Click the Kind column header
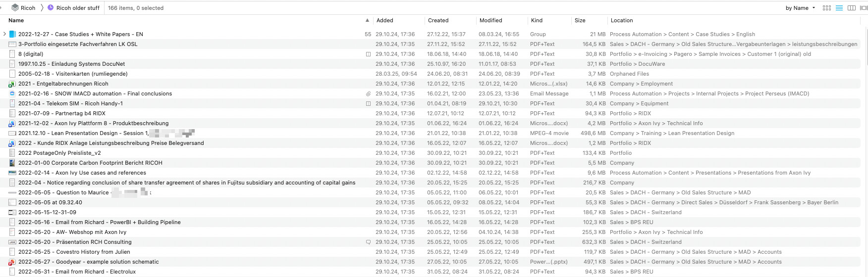Image resolution: width=868 pixels, height=277 pixels. pos(537,20)
